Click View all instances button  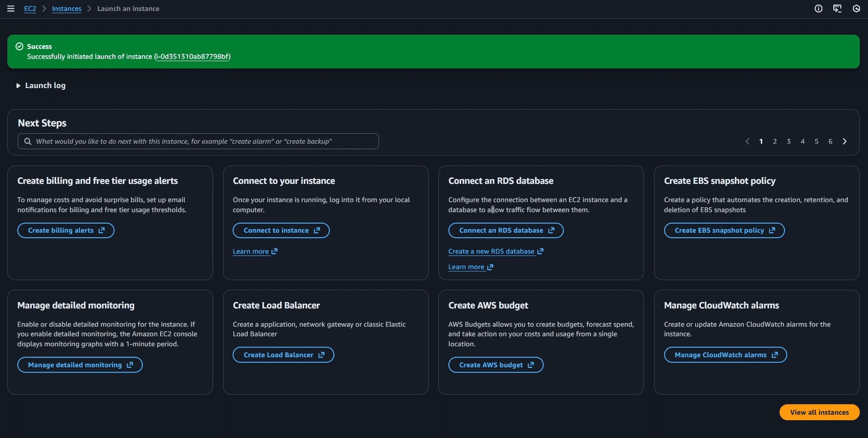point(819,412)
